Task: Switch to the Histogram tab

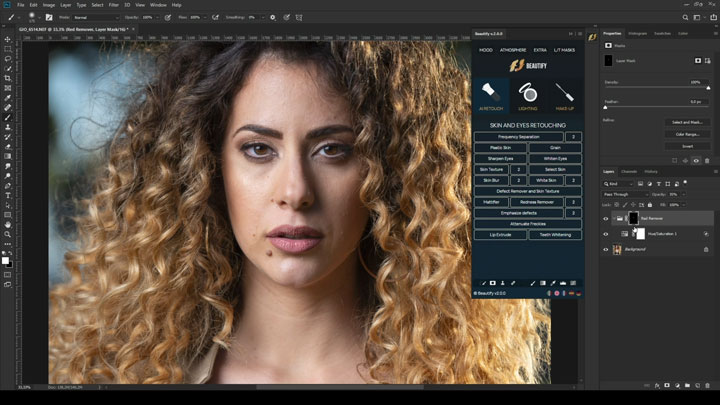Action: pyautogui.click(x=637, y=34)
